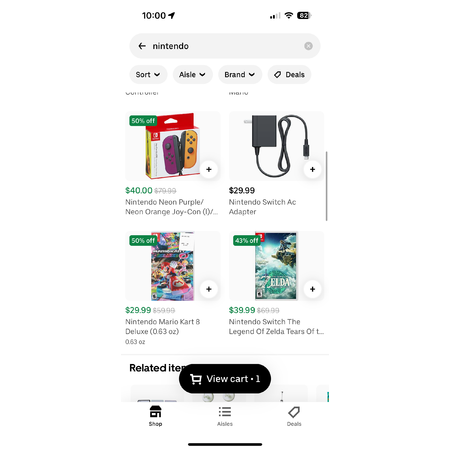Image resolution: width=450 pixels, height=450 pixels.
Task: Click the vertical scrollbar on the right
Action: [326, 186]
